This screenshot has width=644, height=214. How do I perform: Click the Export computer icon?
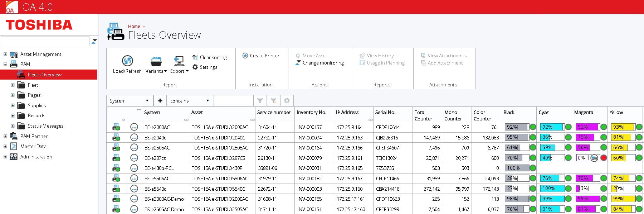pos(179,61)
